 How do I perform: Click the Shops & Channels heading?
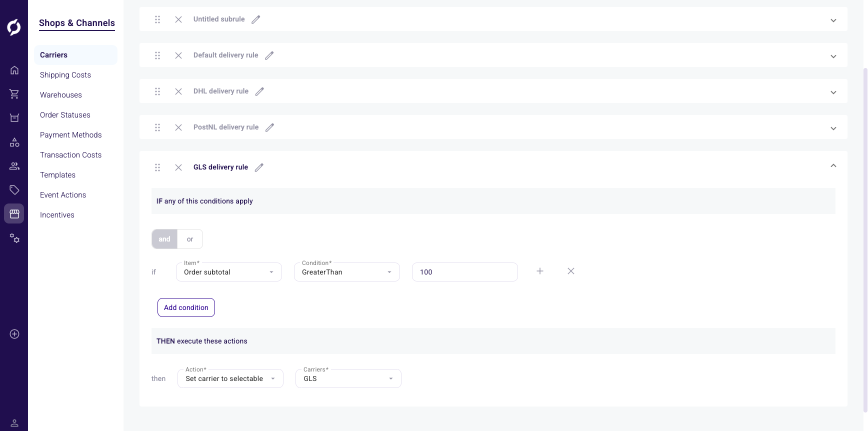pyautogui.click(x=77, y=23)
